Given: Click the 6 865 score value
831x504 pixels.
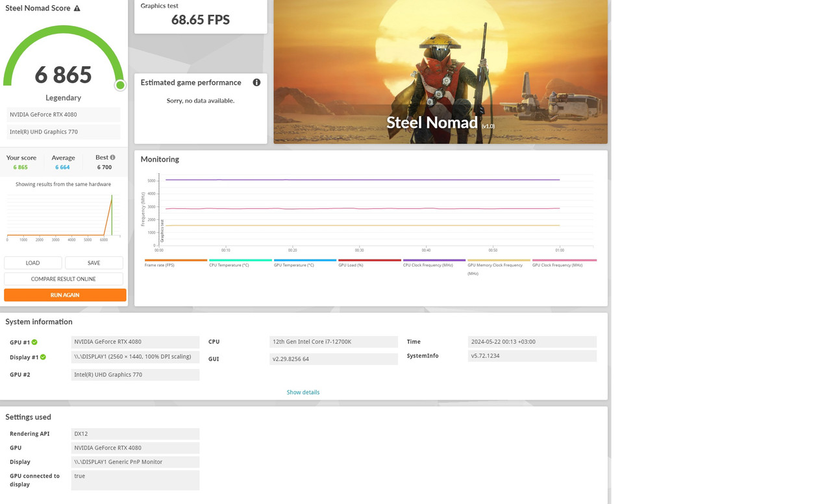Looking at the screenshot, I should coord(63,75).
